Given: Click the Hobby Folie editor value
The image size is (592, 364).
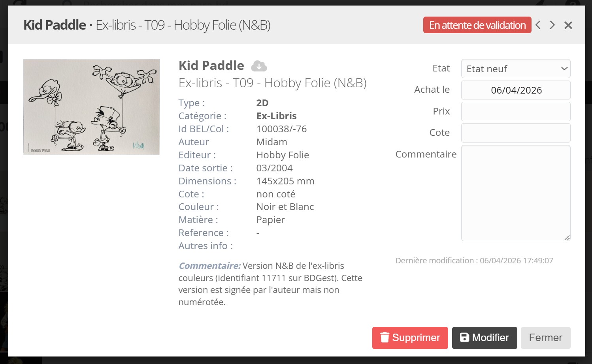Looking at the screenshot, I should (282, 155).
